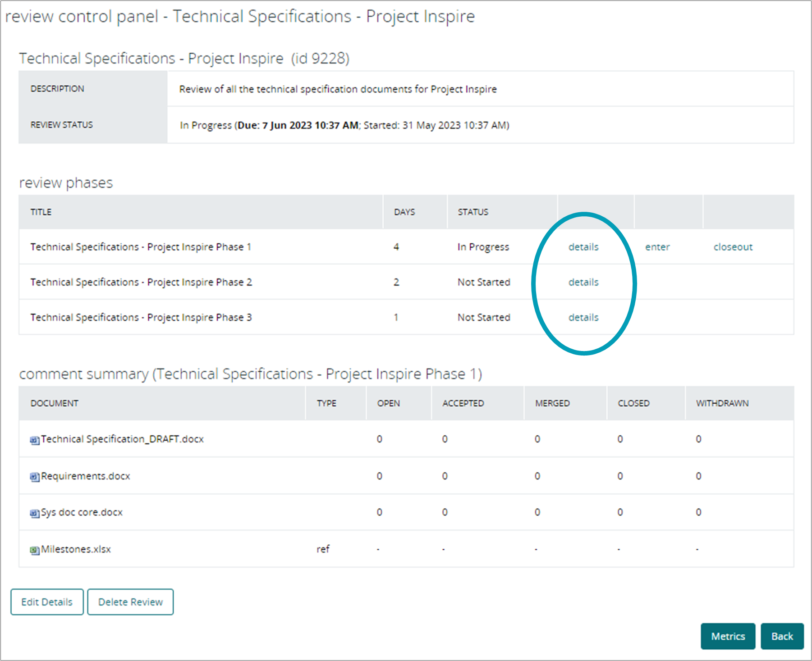
Task: Select the Requirements.docx file name
Action: (x=85, y=476)
